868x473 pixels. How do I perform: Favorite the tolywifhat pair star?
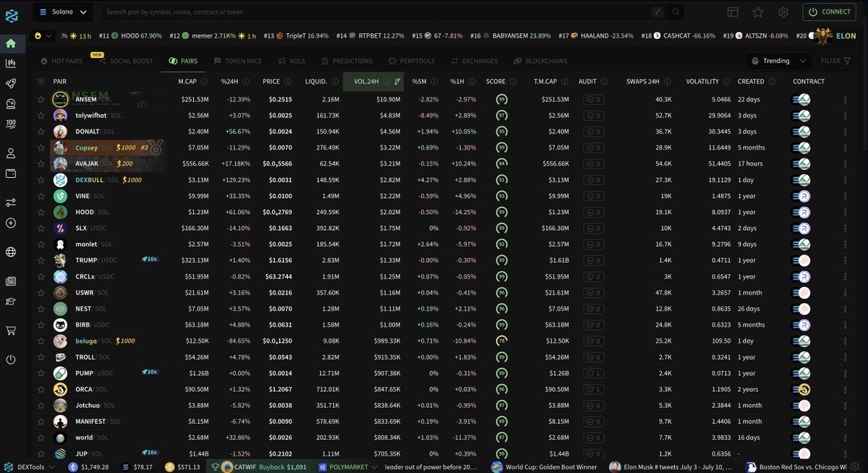41,115
